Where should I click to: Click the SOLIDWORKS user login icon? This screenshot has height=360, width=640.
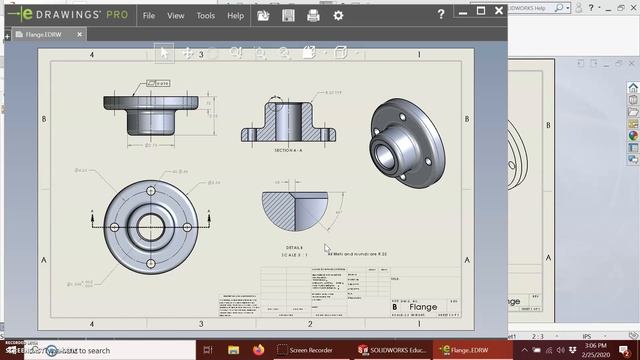[578, 8]
